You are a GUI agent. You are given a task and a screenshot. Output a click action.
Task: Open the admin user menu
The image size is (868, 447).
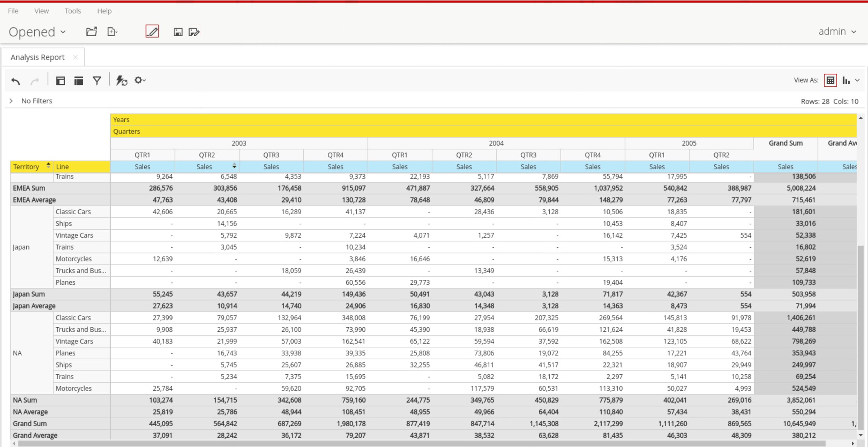tap(837, 32)
